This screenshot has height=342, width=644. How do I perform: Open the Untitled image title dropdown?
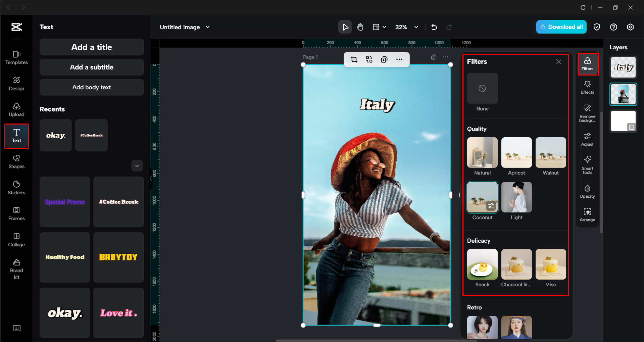[x=208, y=27]
